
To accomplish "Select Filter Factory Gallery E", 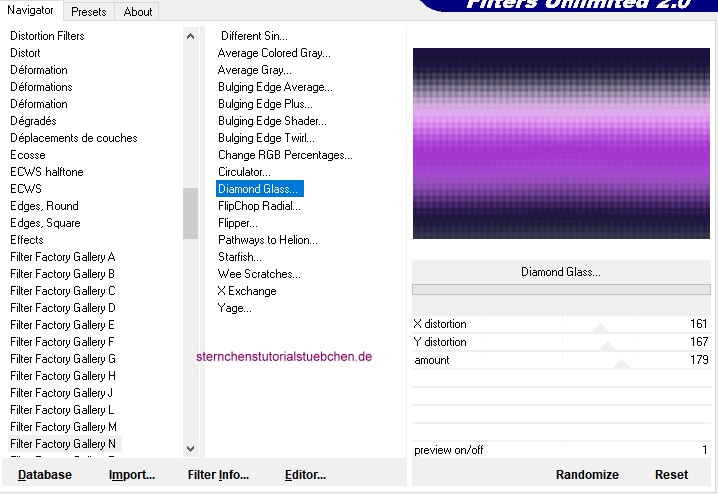I will pos(62,325).
